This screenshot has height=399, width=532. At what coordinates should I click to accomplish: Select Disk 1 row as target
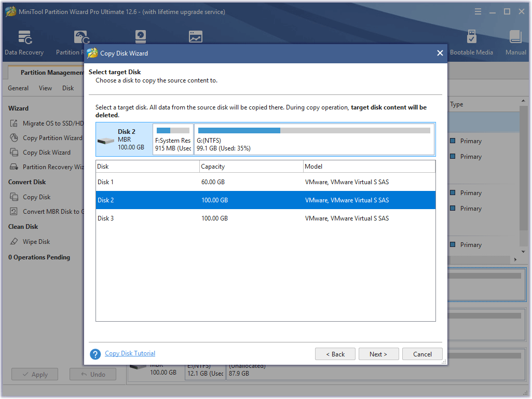(x=266, y=182)
